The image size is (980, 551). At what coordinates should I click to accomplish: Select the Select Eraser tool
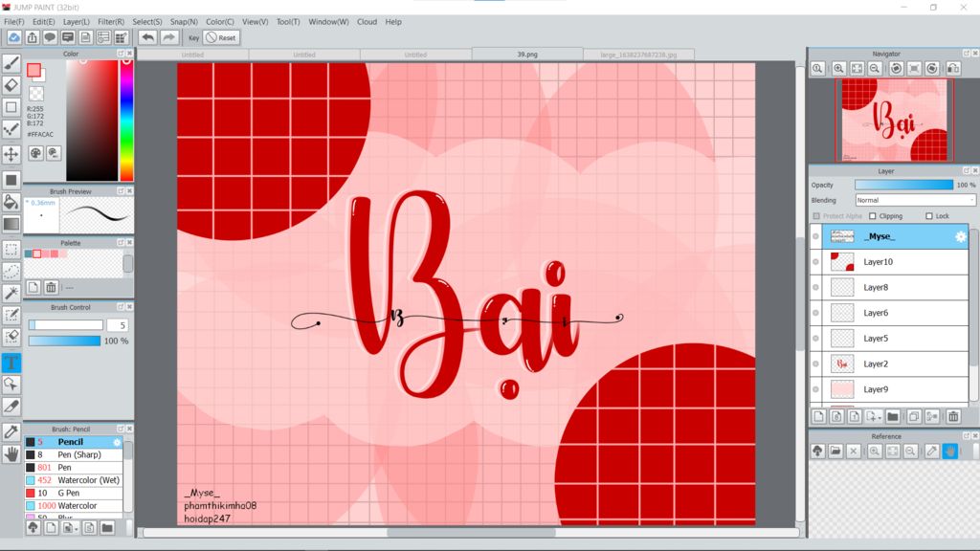[x=11, y=337]
